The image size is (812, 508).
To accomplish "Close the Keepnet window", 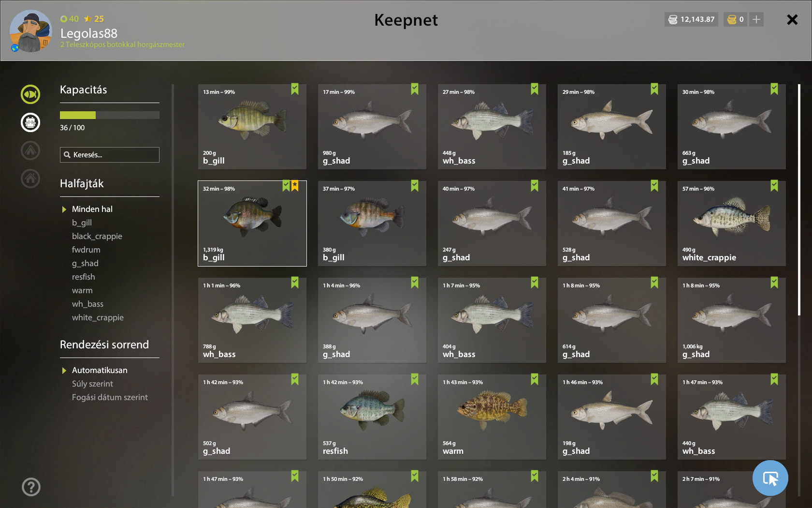I will pos(792,19).
